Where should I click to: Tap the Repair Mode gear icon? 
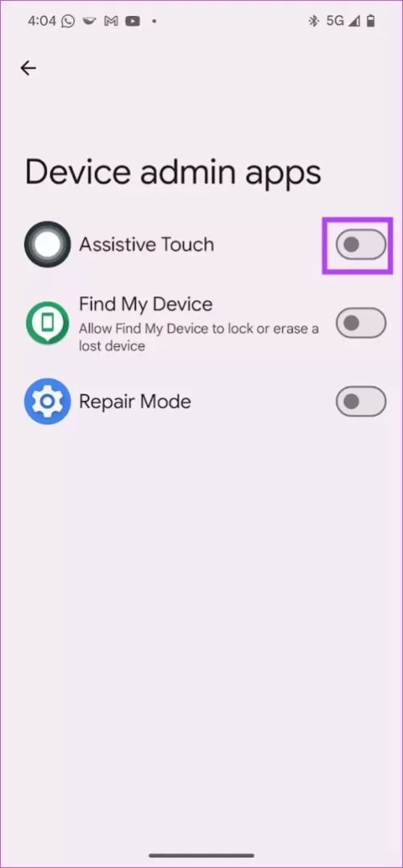pyautogui.click(x=47, y=401)
